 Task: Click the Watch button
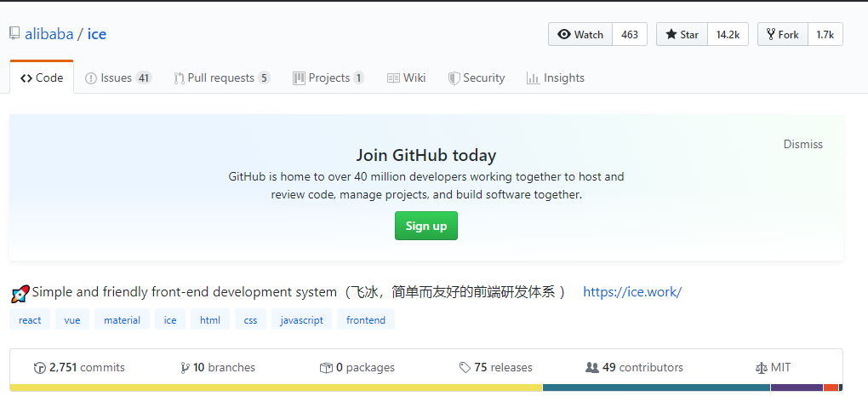pos(580,34)
